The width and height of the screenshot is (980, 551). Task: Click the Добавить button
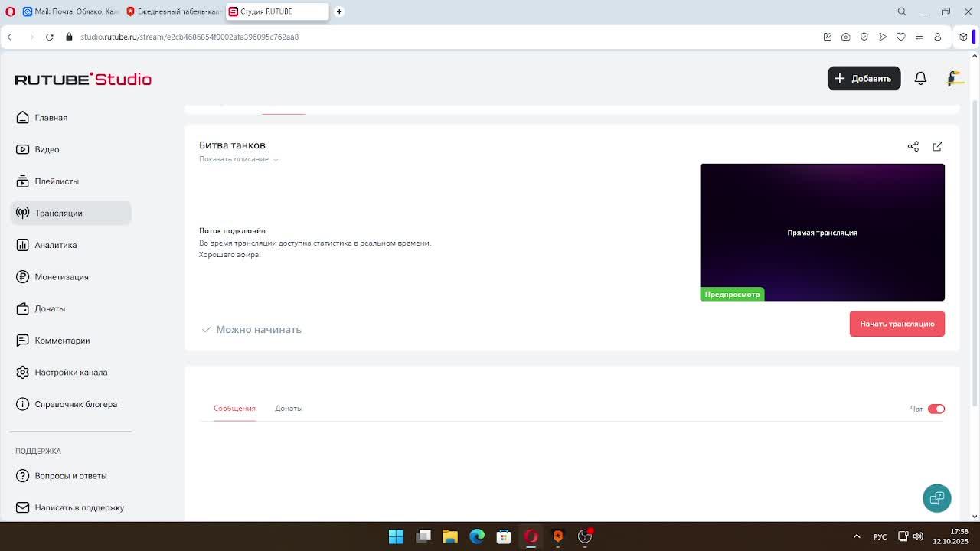[864, 78]
